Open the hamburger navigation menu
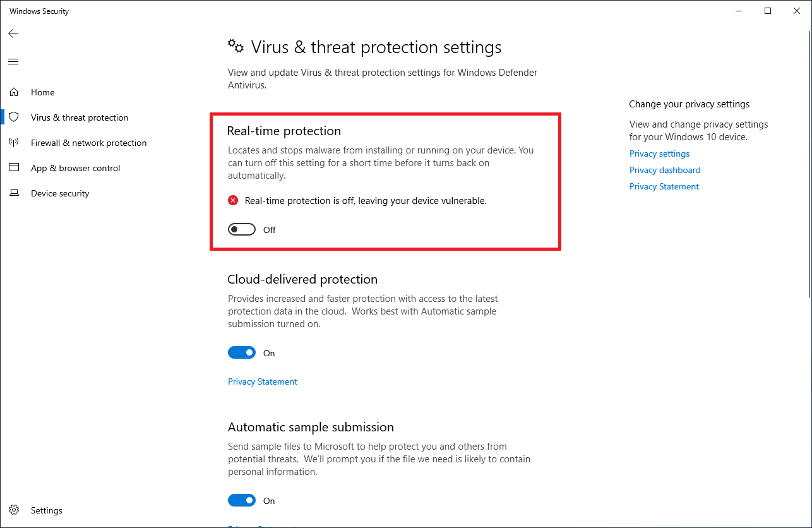The image size is (812, 528). [13, 61]
